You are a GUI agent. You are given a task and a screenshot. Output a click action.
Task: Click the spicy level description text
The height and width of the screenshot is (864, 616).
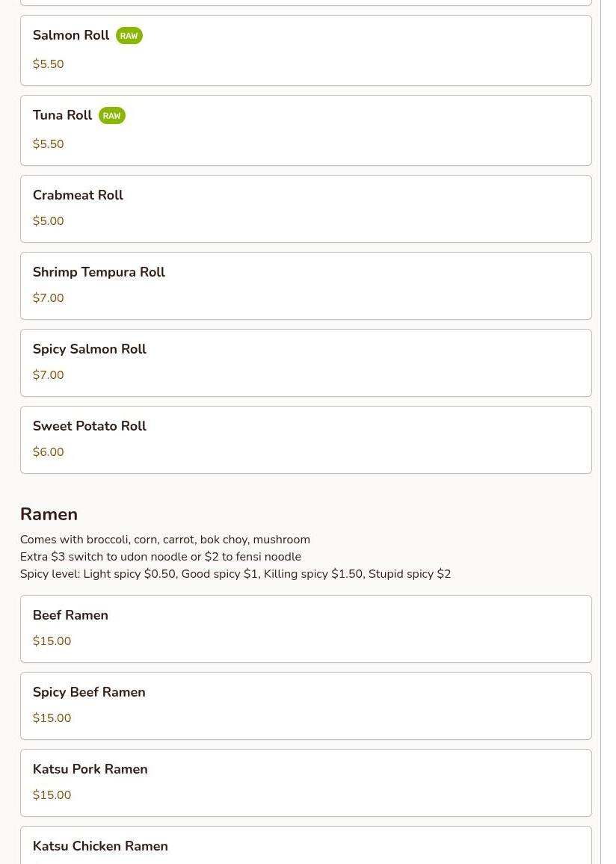pos(235,574)
